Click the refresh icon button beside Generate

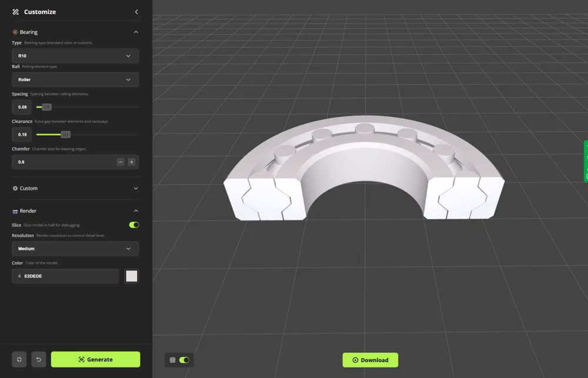coord(19,359)
